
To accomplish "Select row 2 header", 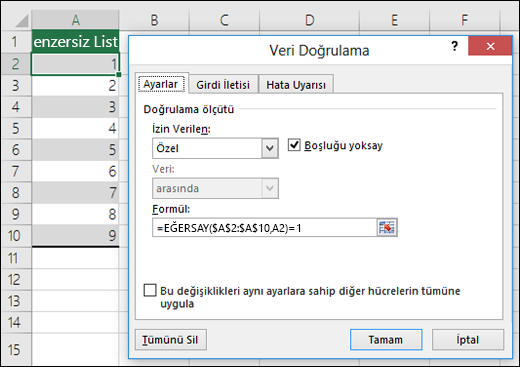I will click(x=16, y=64).
